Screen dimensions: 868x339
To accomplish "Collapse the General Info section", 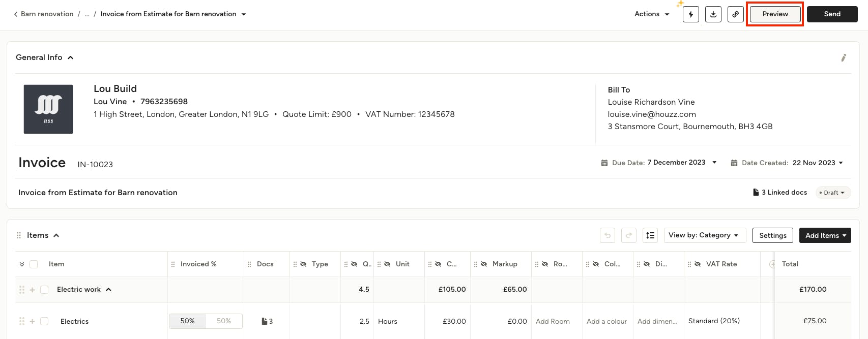I will [71, 57].
